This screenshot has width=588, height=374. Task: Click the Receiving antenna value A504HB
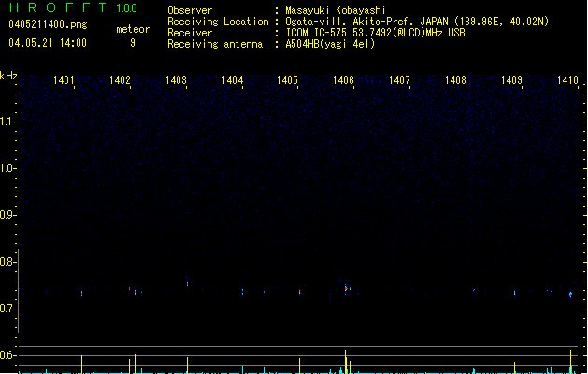coord(303,44)
